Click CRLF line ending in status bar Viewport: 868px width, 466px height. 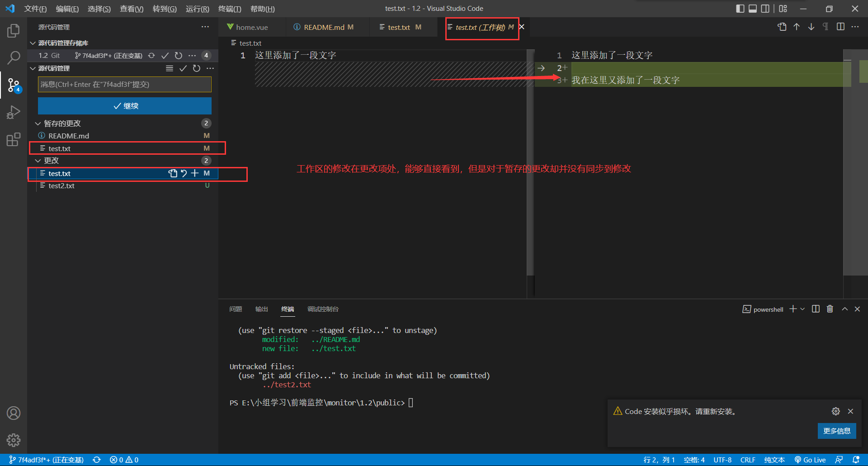point(748,460)
